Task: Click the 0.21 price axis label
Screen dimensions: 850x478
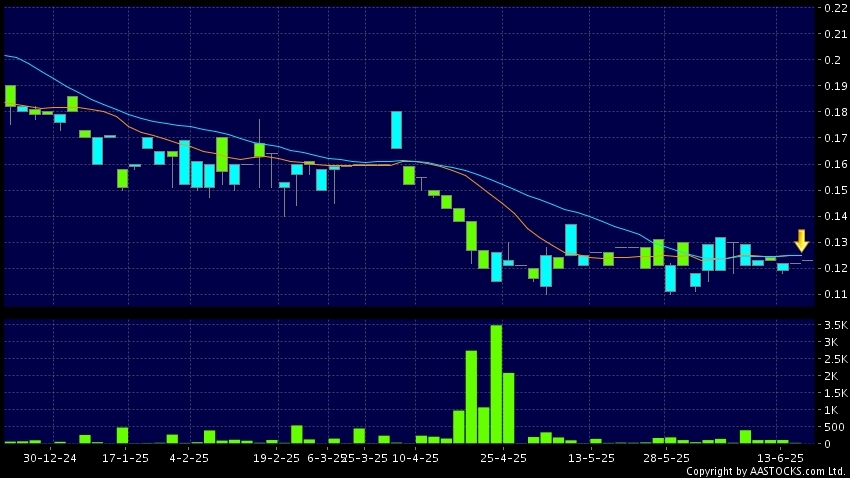Action: [835, 34]
